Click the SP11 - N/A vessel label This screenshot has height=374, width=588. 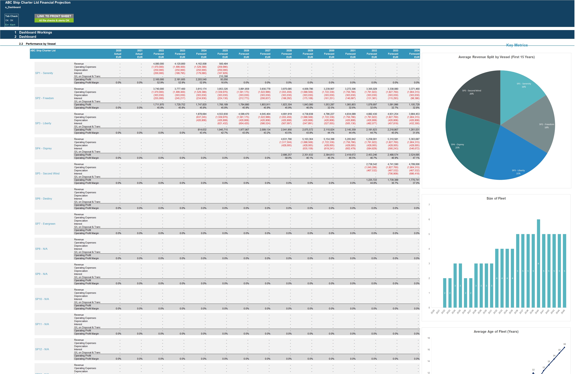42,324
